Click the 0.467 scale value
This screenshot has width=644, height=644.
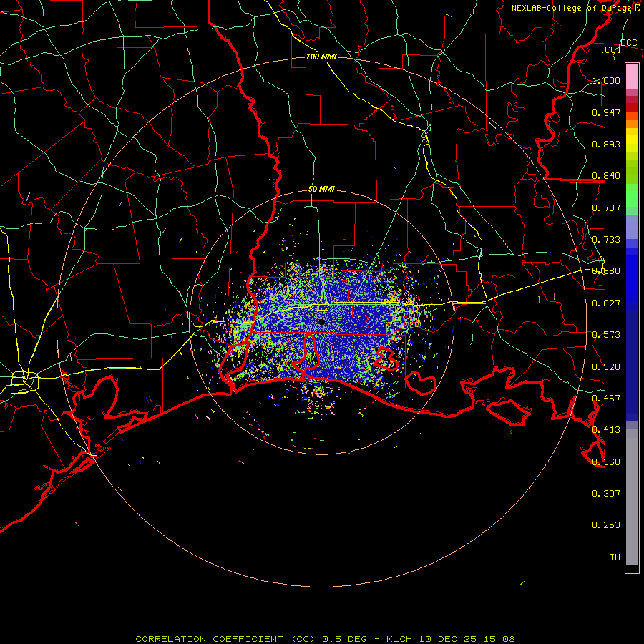pyautogui.click(x=606, y=399)
